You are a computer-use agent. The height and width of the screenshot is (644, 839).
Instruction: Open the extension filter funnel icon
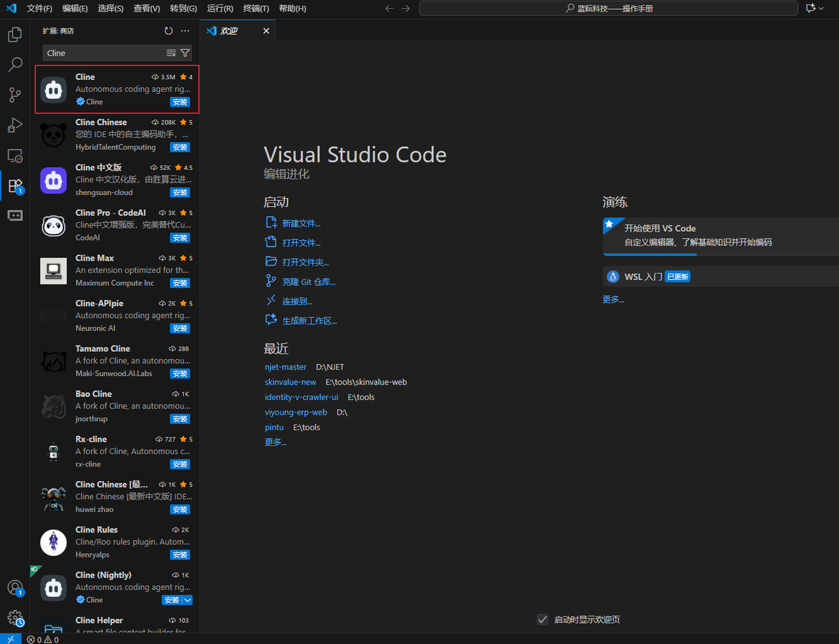tap(185, 53)
